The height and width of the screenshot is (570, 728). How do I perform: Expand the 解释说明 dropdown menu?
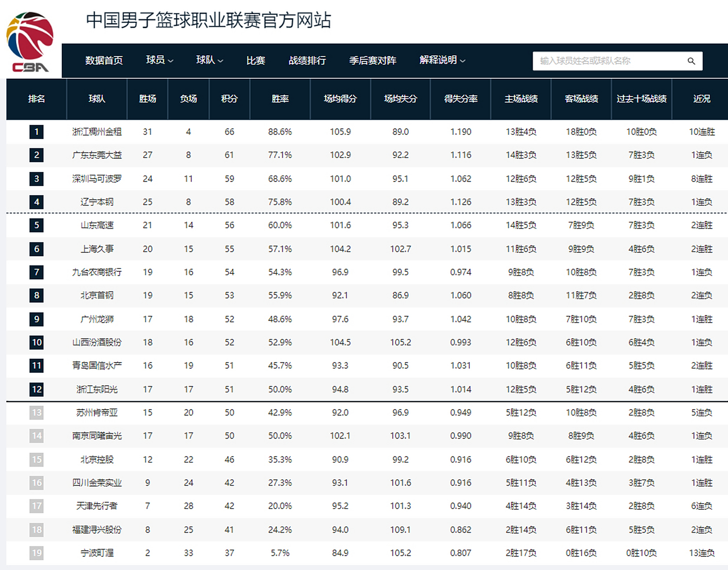(x=442, y=60)
